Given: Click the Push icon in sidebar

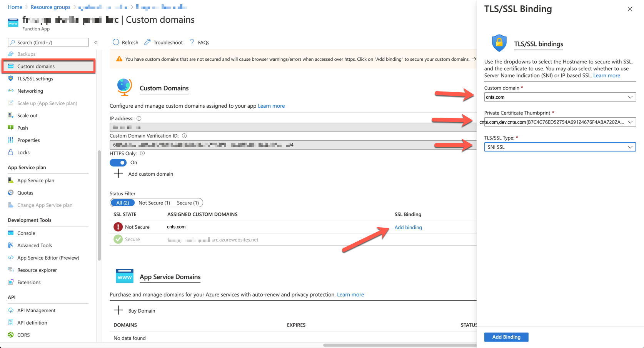Looking at the screenshot, I should [x=11, y=128].
